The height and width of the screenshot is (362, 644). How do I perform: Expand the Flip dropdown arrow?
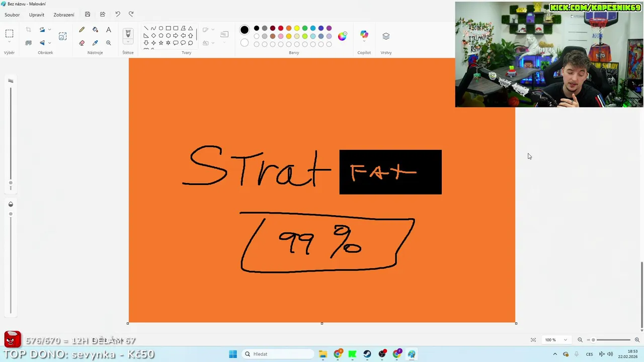click(49, 43)
